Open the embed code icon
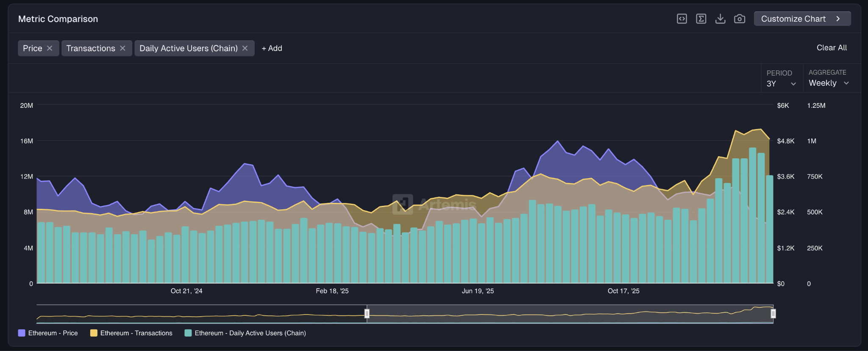868x351 pixels. pos(682,19)
